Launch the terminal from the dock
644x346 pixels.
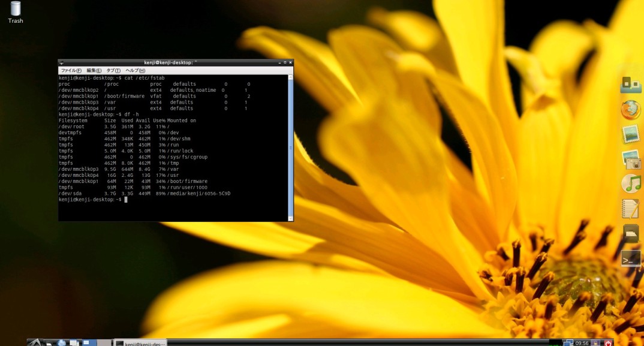click(x=630, y=259)
